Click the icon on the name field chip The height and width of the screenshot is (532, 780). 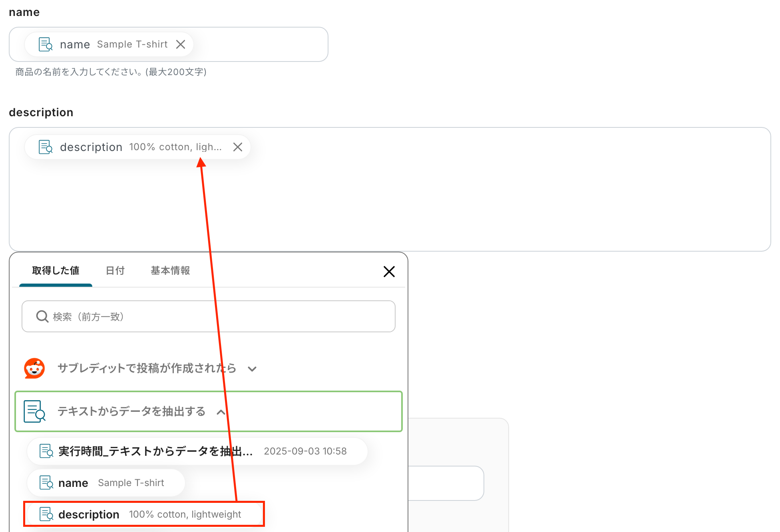click(x=46, y=44)
